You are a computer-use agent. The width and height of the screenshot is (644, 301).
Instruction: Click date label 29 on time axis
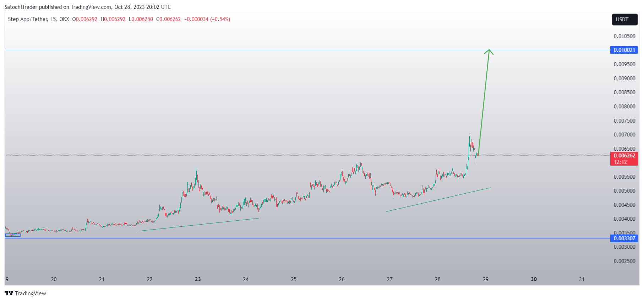486,279
